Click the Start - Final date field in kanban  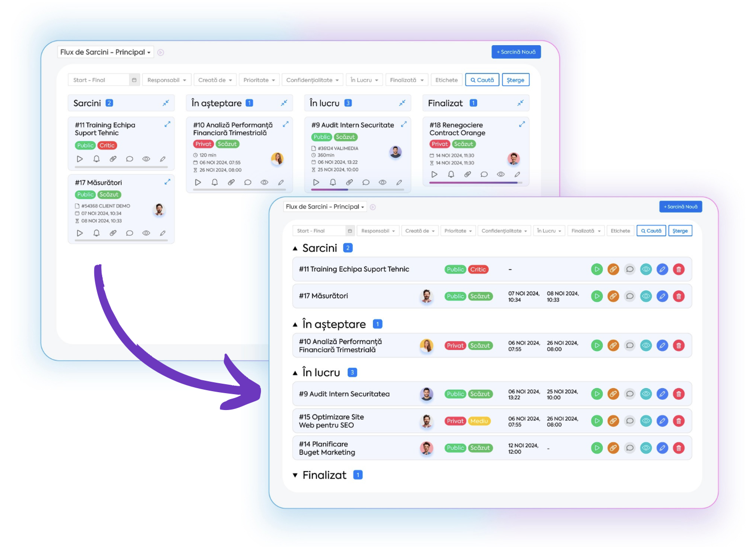(x=104, y=80)
